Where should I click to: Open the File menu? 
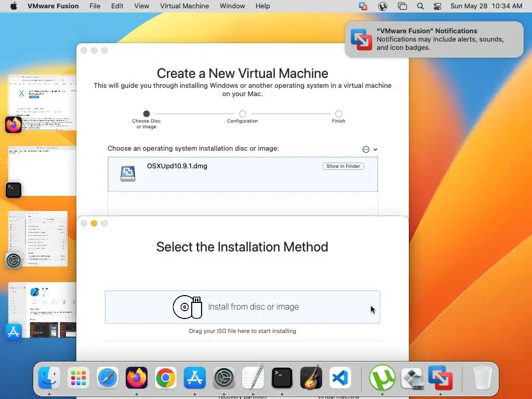(95, 6)
